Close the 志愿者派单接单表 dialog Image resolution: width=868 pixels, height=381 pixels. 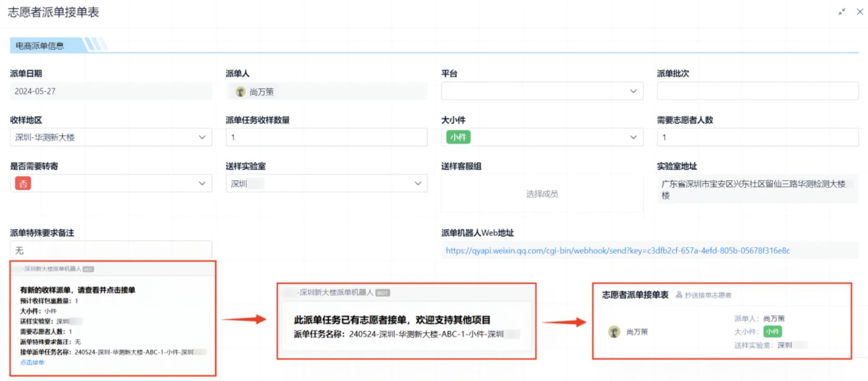pyautogui.click(x=860, y=12)
